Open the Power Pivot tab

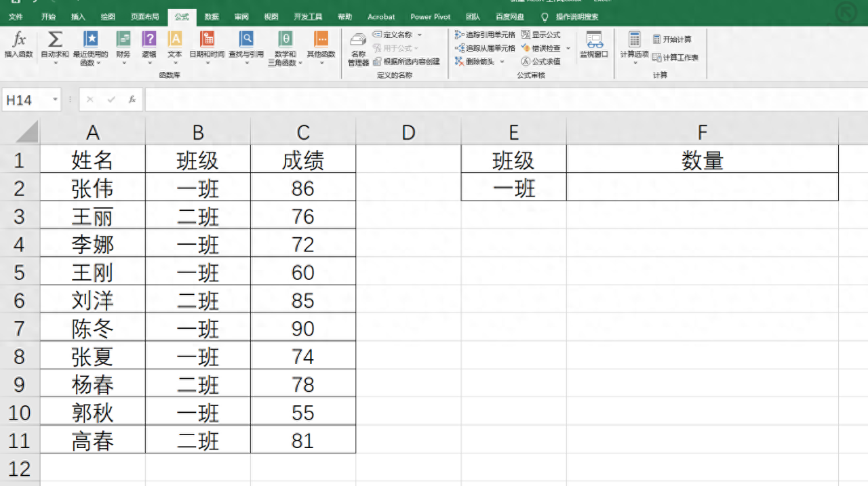point(431,17)
